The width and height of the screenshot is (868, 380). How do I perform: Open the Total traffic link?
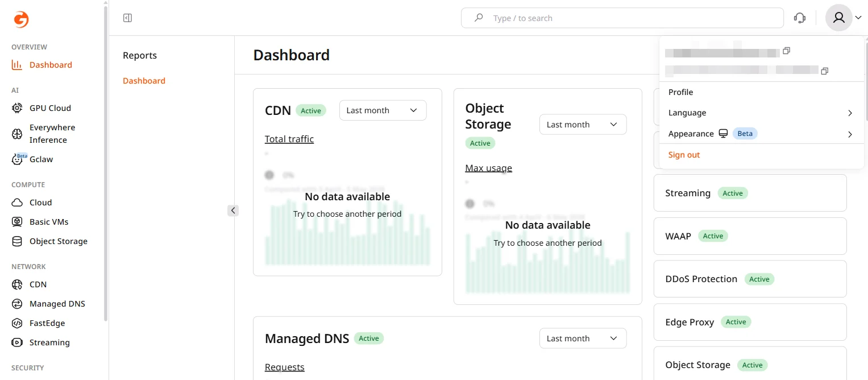tap(289, 139)
